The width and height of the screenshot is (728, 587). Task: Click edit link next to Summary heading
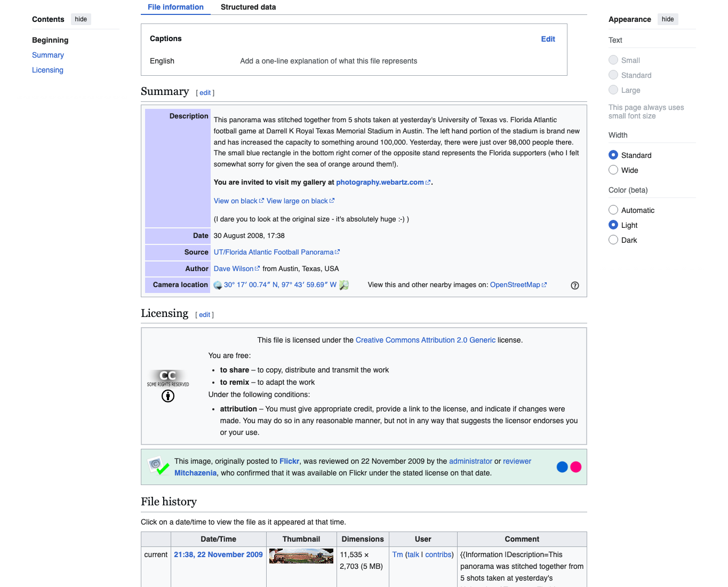(205, 93)
